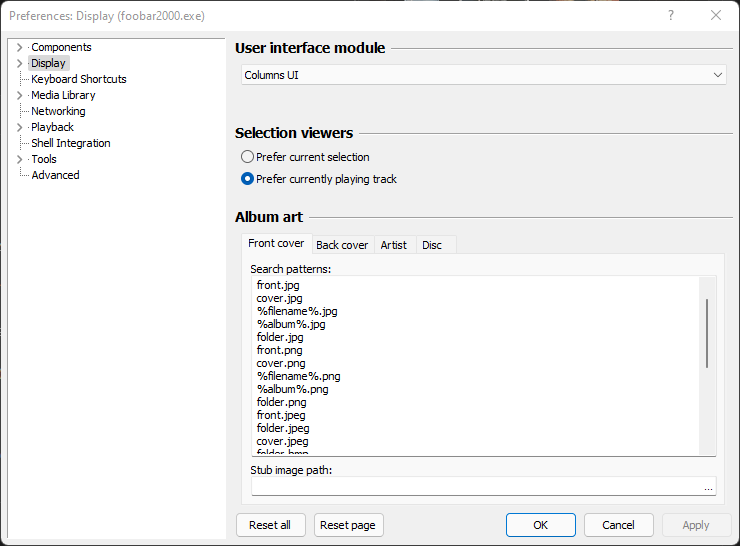This screenshot has height=546, width=740.
Task: Click inside the Stub image path field
Action: [x=475, y=487]
